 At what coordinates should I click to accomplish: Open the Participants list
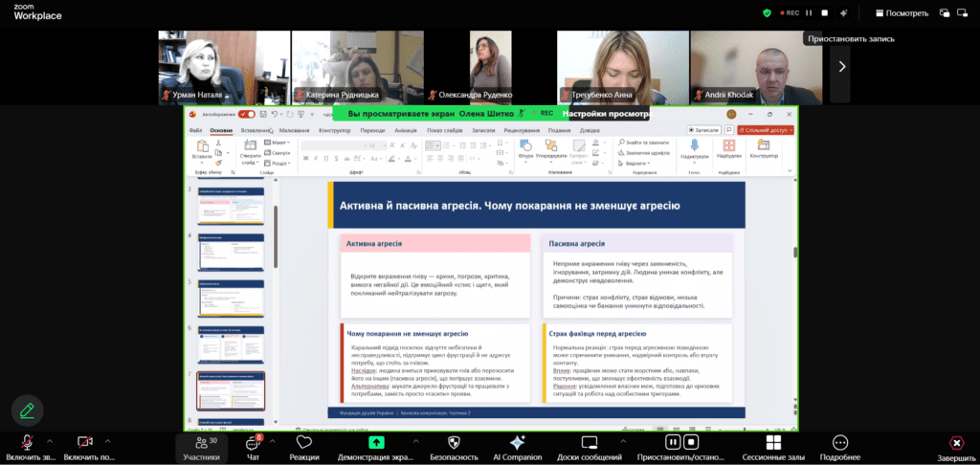(x=201, y=448)
